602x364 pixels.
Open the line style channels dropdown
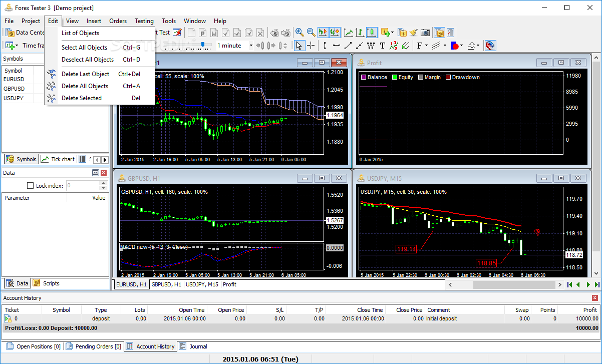tap(439, 46)
